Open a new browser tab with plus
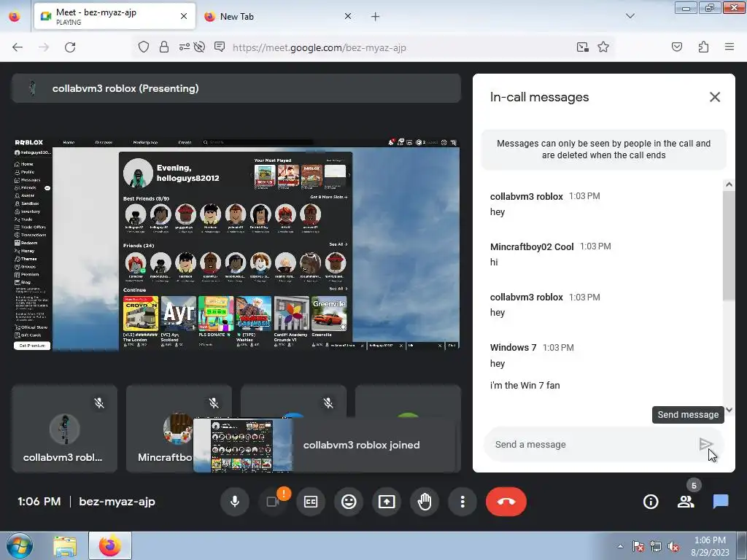Viewport: 747px width, 560px height. pos(375,17)
